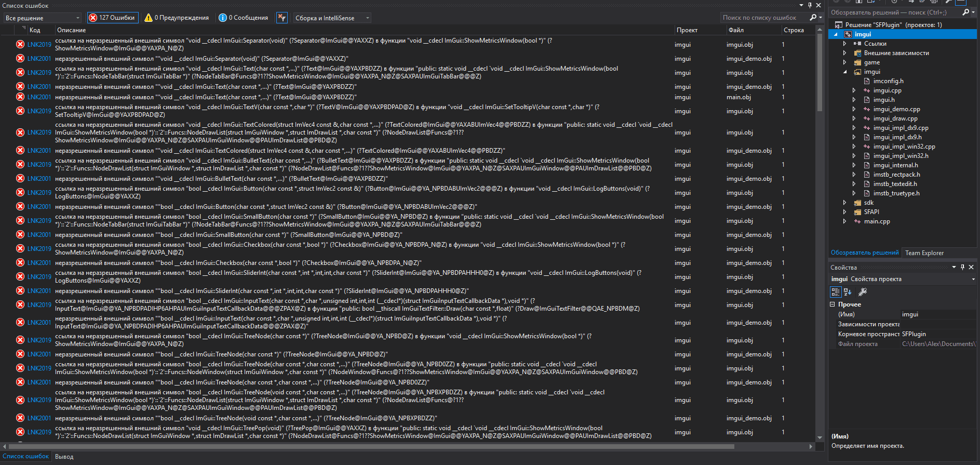Open the Сборка и IntelliSense dropdown
980x465 pixels.
tap(332, 18)
